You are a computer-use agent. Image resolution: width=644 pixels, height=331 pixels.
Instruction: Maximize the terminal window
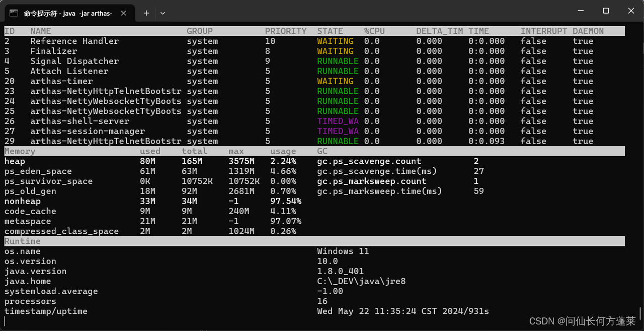606,11
